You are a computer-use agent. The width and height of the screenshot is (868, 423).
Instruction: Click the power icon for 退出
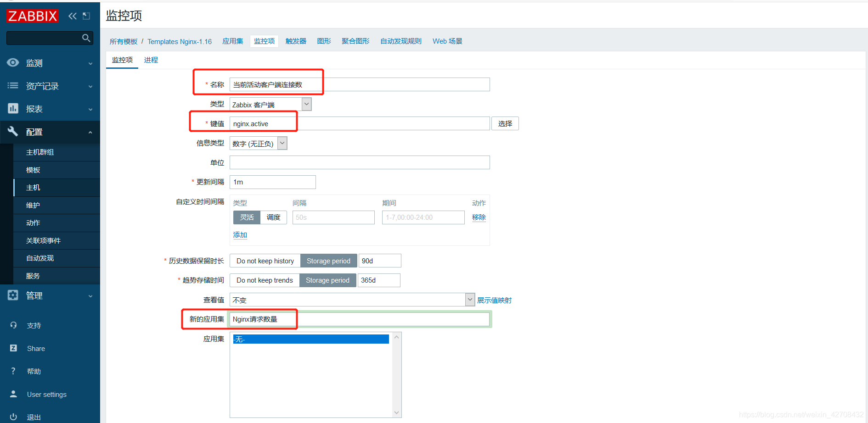tap(13, 417)
